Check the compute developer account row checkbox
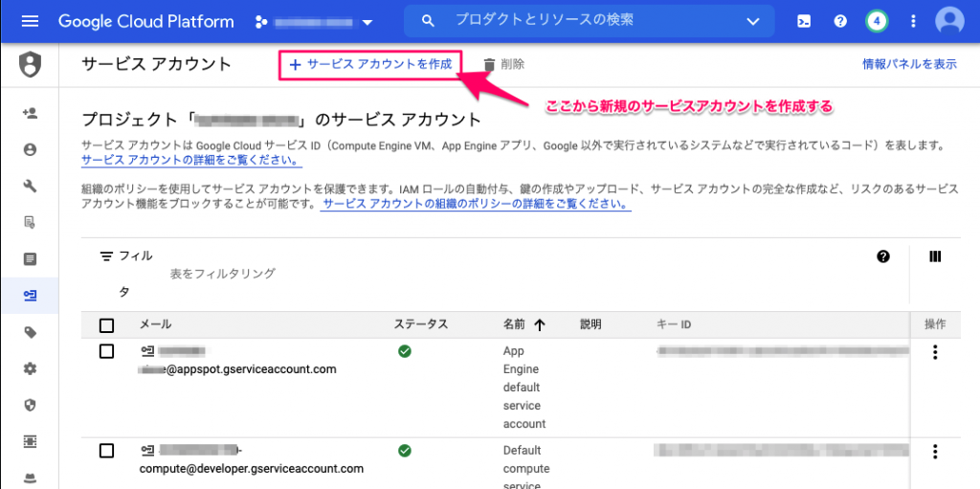The height and width of the screenshot is (489, 980). (107, 450)
